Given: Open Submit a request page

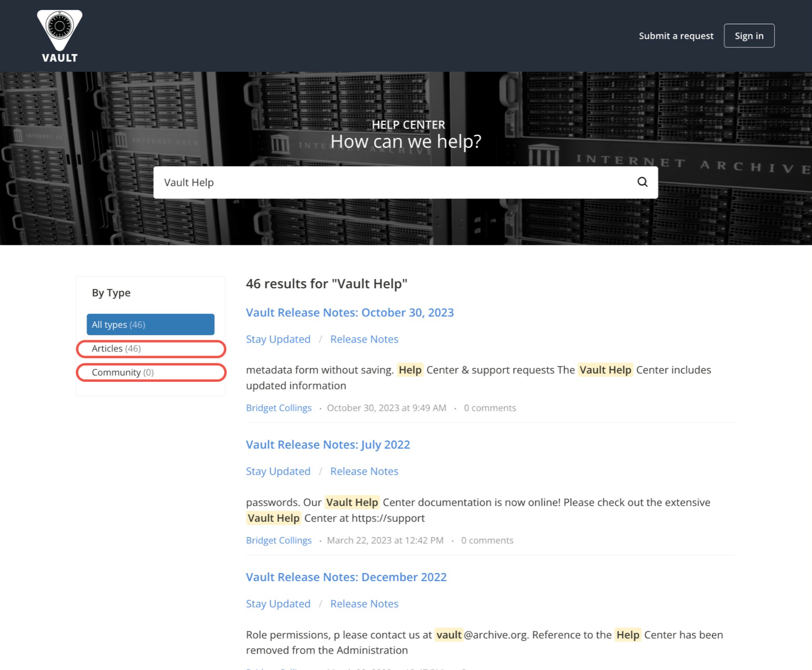Looking at the screenshot, I should pyautogui.click(x=676, y=36).
